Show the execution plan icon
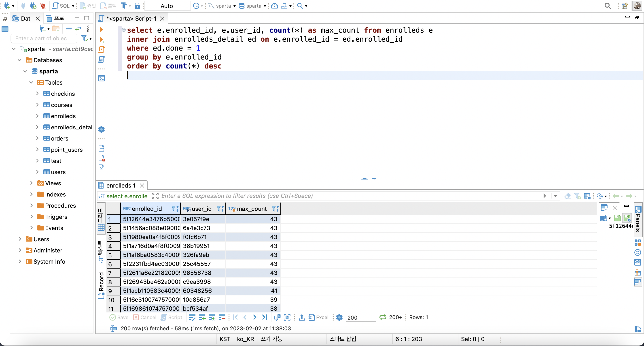This screenshot has height=346, width=644. pos(102,60)
